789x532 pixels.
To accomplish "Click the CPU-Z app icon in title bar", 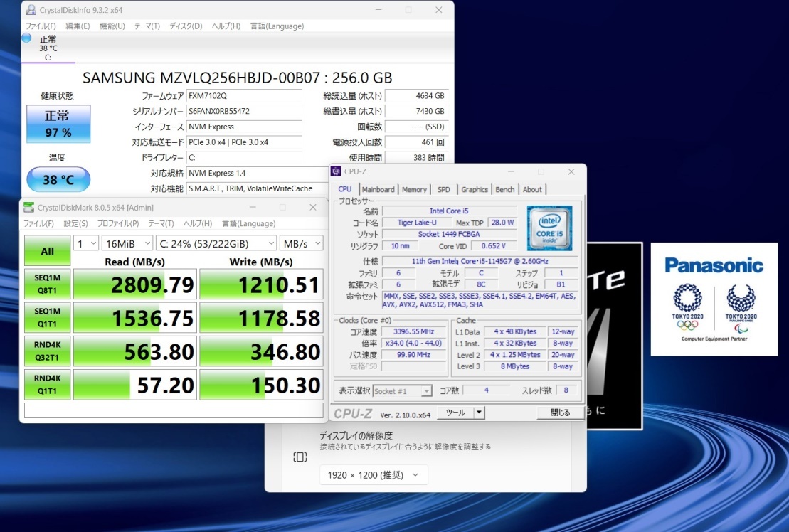I will coord(336,171).
